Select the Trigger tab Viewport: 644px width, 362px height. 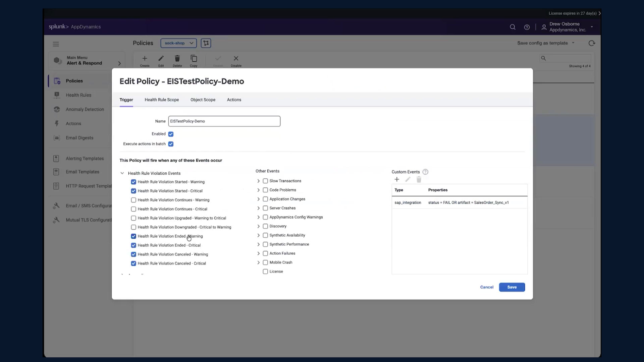point(126,100)
